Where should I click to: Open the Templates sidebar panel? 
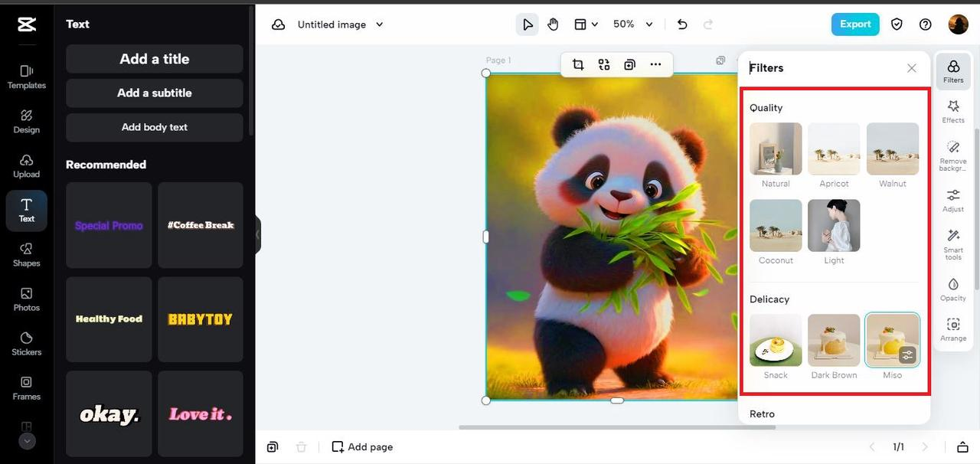(x=27, y=77)
